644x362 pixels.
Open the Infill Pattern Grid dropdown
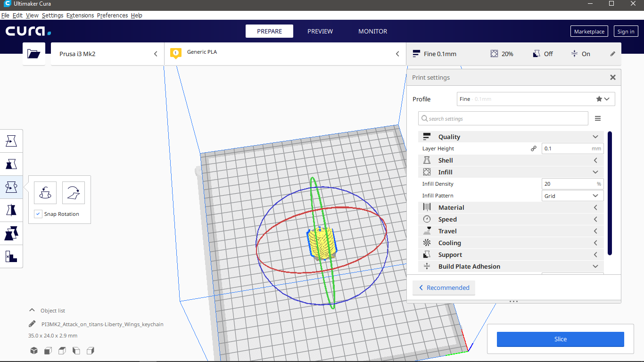[x=572, y=196]
